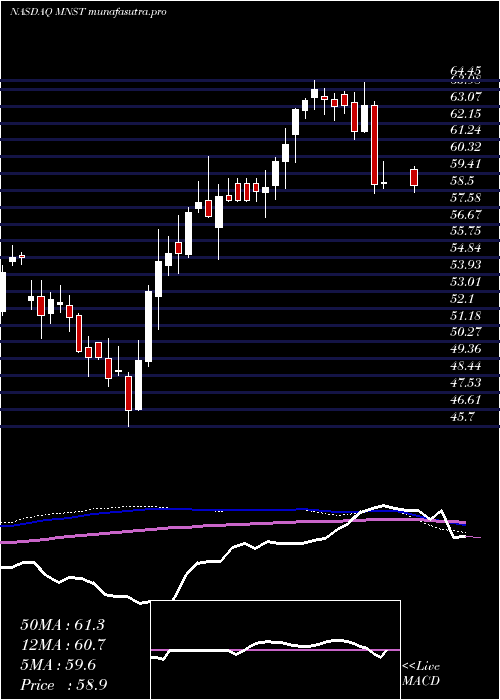The height and width of the screenshot is (700, 500).
Task: Click the 47.53 price axis label
Action: pyautogui.click(x=466, y=383)
